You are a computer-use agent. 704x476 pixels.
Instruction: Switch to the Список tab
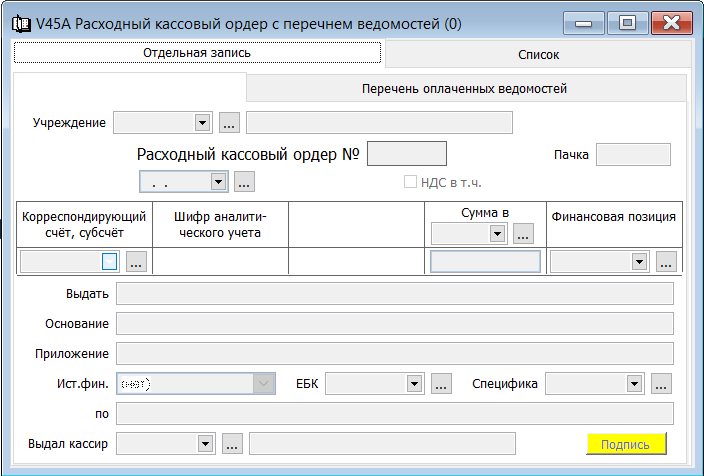pos(538,55)
